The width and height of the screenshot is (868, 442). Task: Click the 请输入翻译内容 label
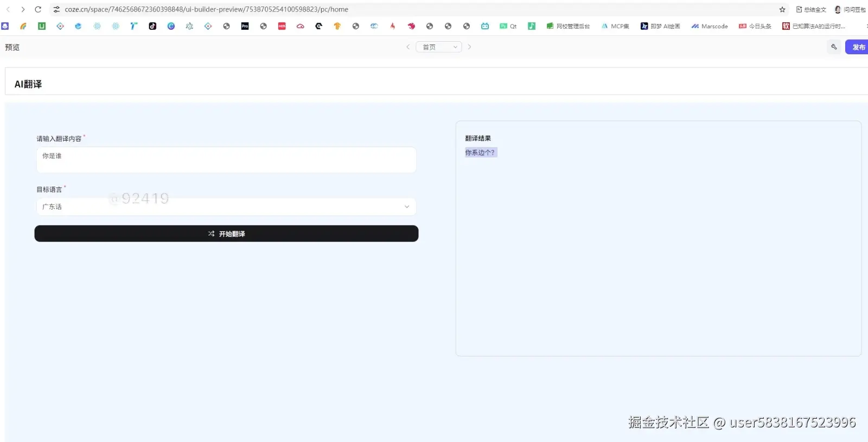pos(59,138)
